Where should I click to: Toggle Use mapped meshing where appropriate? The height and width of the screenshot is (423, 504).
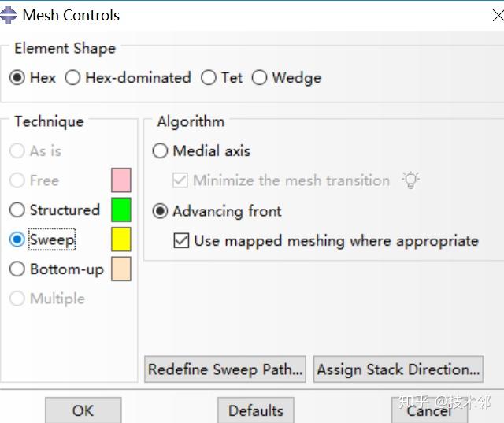[x=181, y=241]
